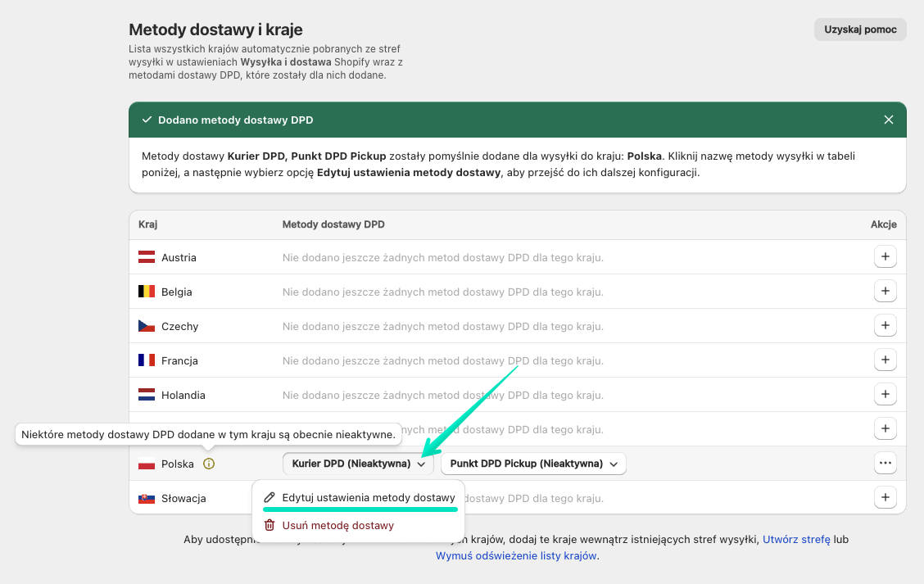The height and width of the screenshot is (584, 924).
Task: Select the Polska country name
Action: (178, 464)
